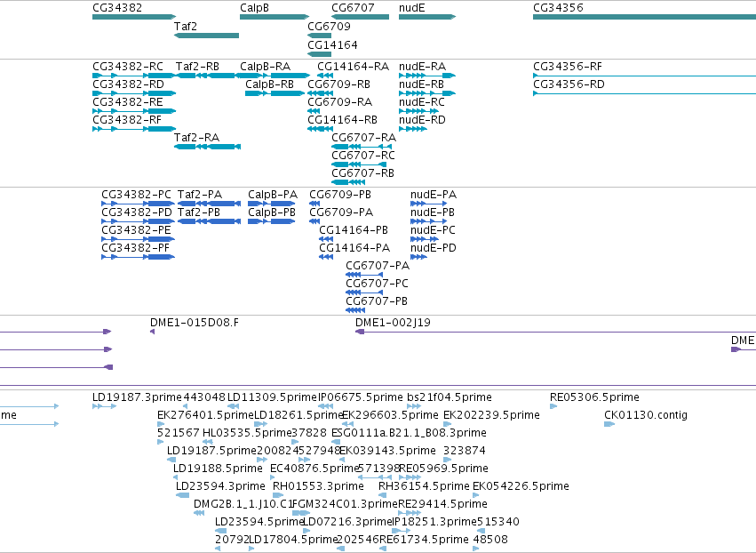Click the CG6707 gene label
Image resolution: width=756 pixels, height=553 pixels.
[353, 8]
